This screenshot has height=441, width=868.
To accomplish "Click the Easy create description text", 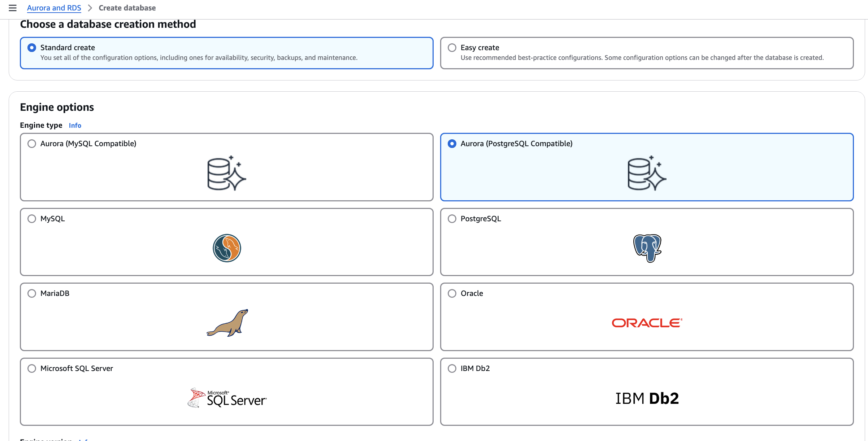I will coord(642,58).
